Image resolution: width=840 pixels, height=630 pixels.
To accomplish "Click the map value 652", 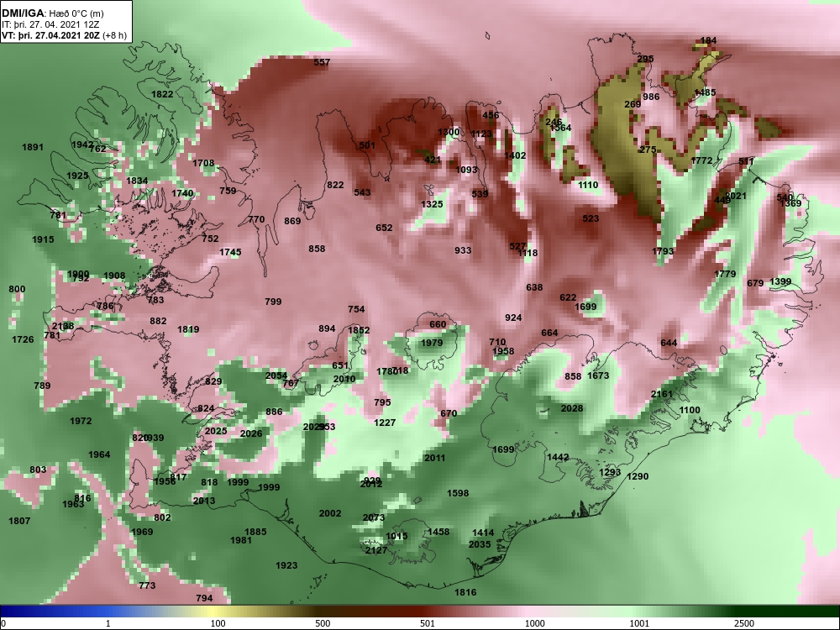I will (384, 228).
